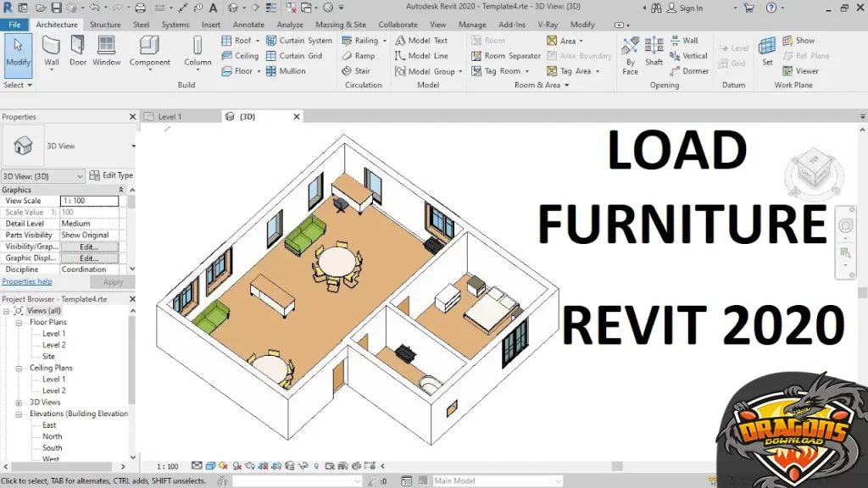Collapse the Graphics properties section
This screenshot has height=488, width=868.
point(120,190)
